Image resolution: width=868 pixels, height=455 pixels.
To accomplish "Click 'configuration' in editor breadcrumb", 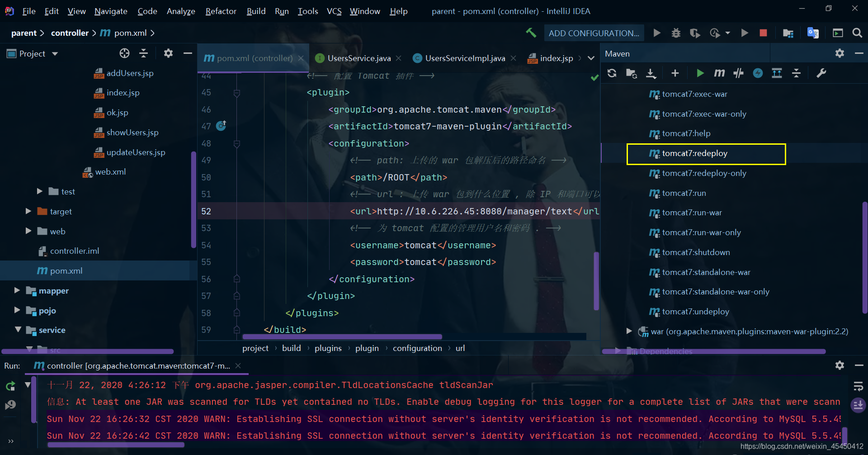I will click(x=417, y=348).
